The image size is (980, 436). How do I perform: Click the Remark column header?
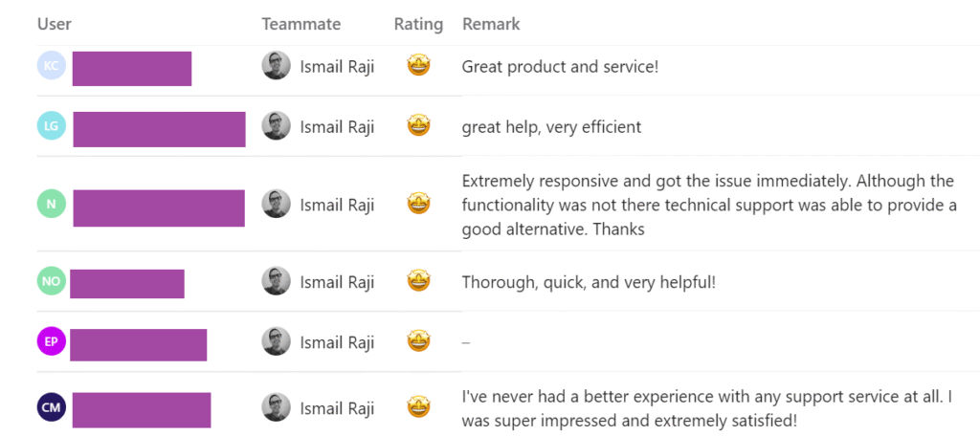click(491, 24)
